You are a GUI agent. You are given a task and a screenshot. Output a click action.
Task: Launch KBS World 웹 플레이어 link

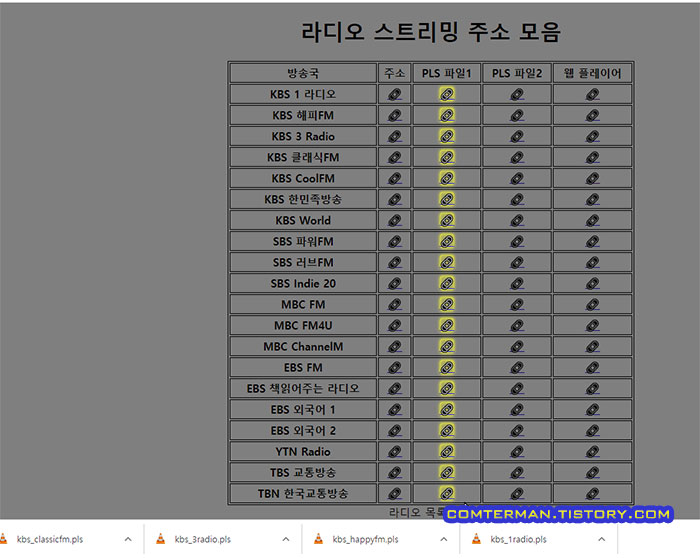(x=592, y=221)
